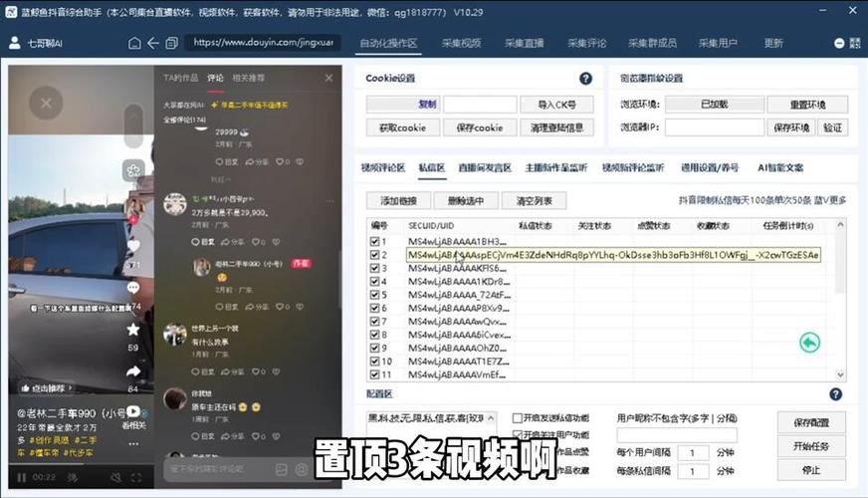Pause the Douyin video playback

tap(22, 477)
